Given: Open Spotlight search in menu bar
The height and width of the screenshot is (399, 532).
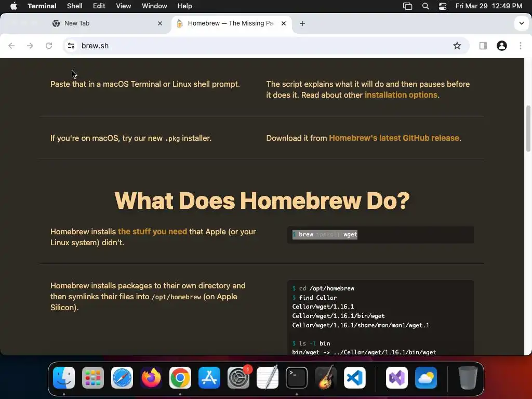Looking at the screenshot, I should (x=425, y=6).
